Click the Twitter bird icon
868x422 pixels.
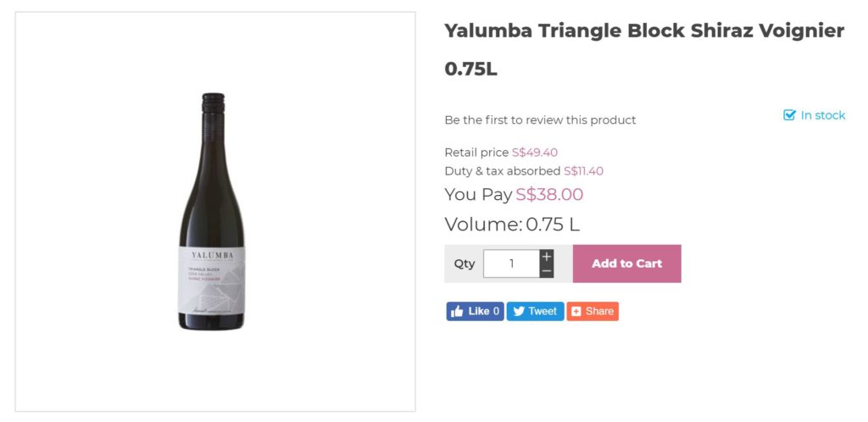(519, 312)
